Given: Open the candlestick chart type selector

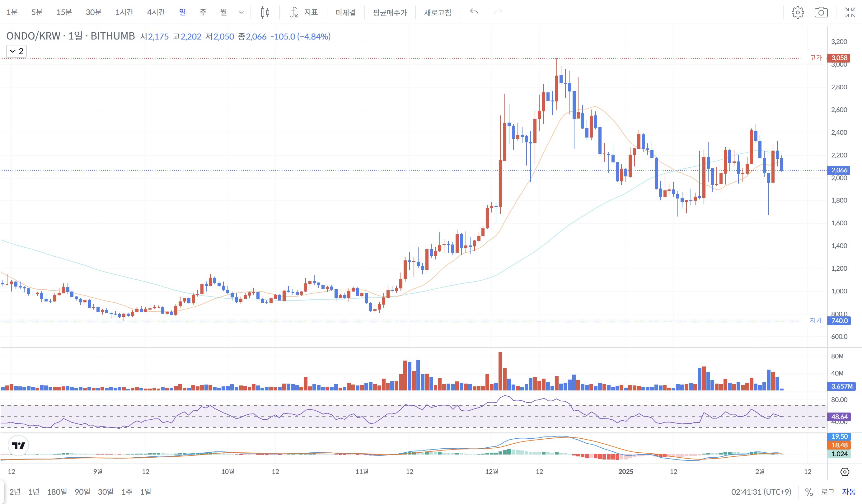Looking at the screenshot, I should pos(265,12).
